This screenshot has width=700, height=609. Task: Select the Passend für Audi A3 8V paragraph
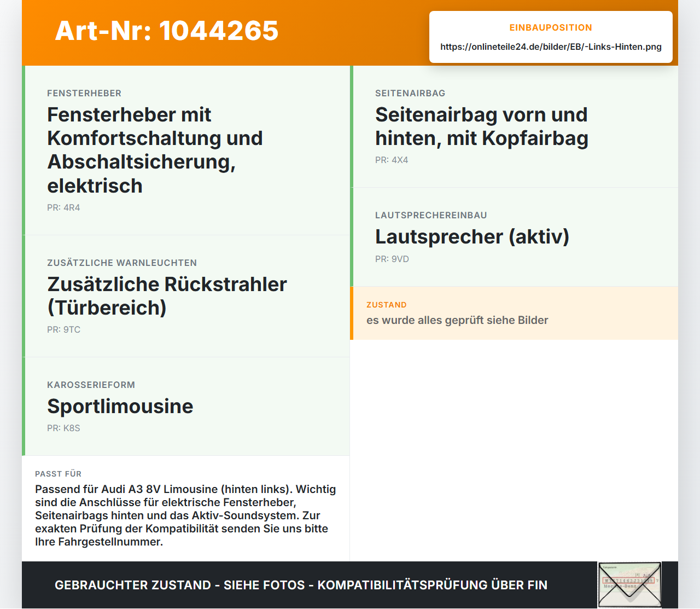coord(185,515)
